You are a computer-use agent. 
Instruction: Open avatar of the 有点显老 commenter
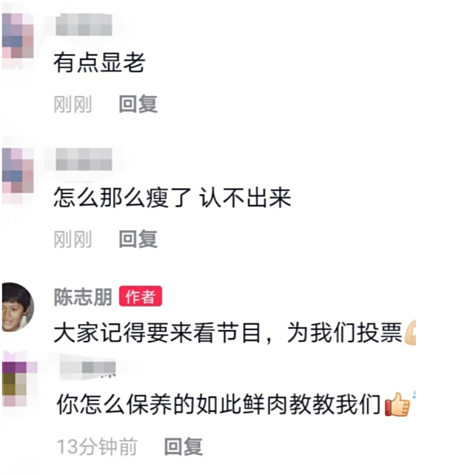coord(17,39)
